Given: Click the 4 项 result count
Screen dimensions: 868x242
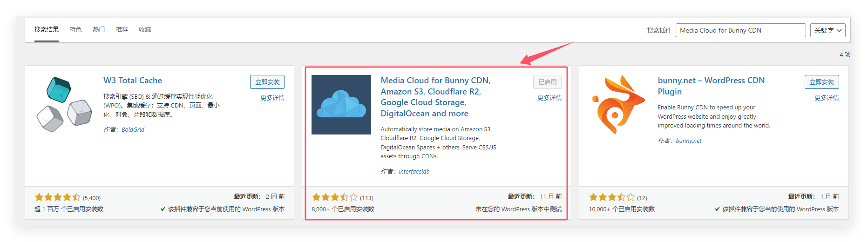Looking at the screenshot, I should 845,54.
